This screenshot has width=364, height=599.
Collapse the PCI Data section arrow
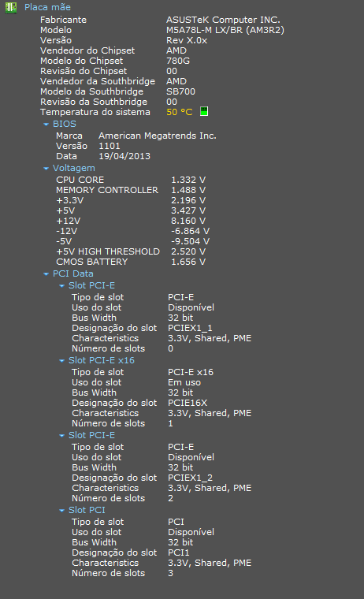pyautogui.click(x=46, y=274)
